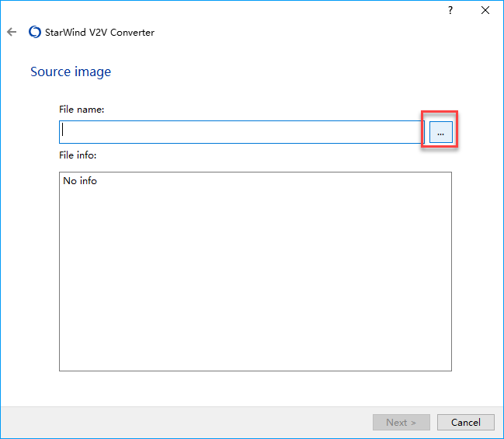The image size is (504, 439).
Task: Click the 'File info:' label
Action: [x=78, y=155]
